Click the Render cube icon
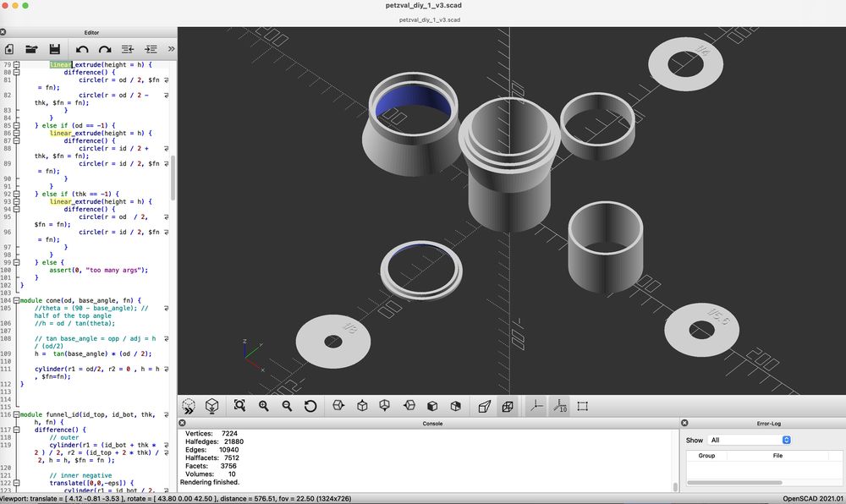846x504 pixels. [x=211, y=406]
